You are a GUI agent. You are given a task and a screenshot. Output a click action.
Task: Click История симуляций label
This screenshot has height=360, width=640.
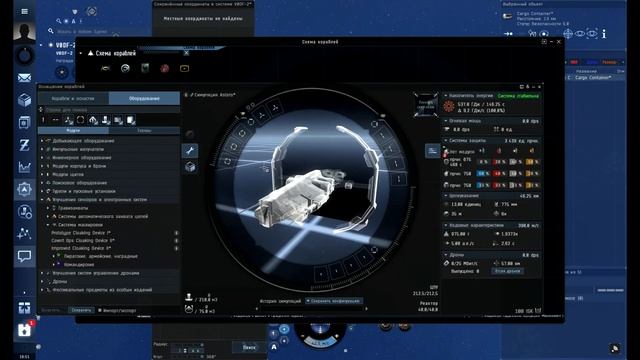tap(280, 301)
